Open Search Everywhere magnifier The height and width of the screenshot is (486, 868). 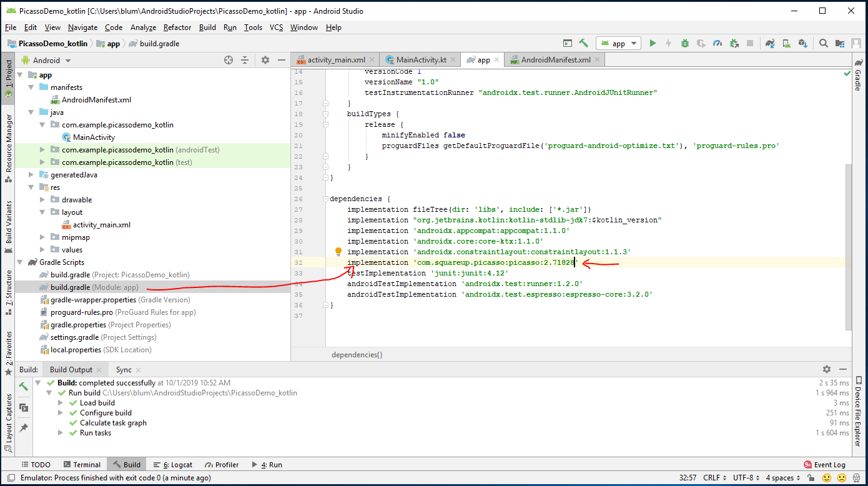point(824,43)
